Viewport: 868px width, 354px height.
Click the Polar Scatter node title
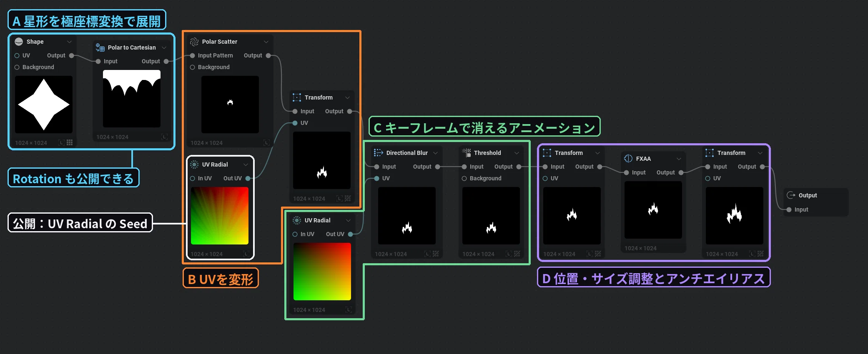pos(219,42)
